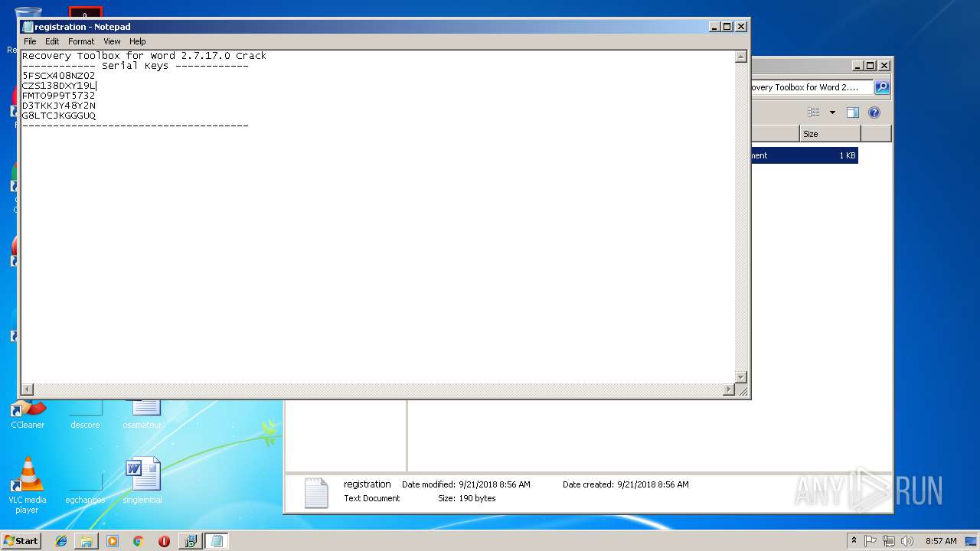This screenshot has height=551, width=980.
Task: Open CCleaner desktop shortcut
Action: [27, 415]
